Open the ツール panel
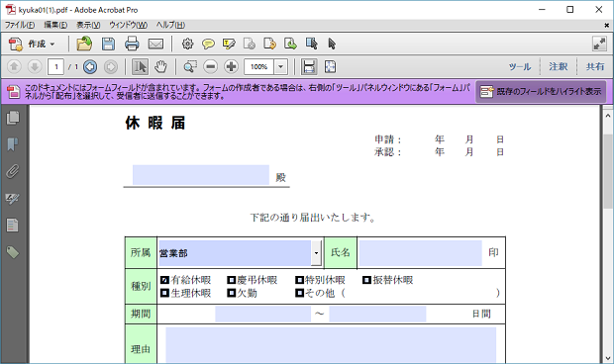This screenshot has height=364, width=614. click(520, 67)
